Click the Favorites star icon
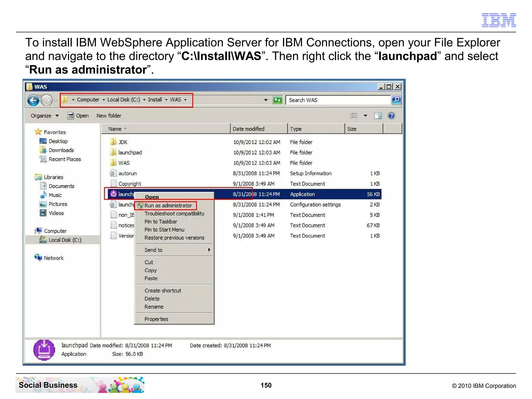 pyautogui.click(x=38, y=132)
